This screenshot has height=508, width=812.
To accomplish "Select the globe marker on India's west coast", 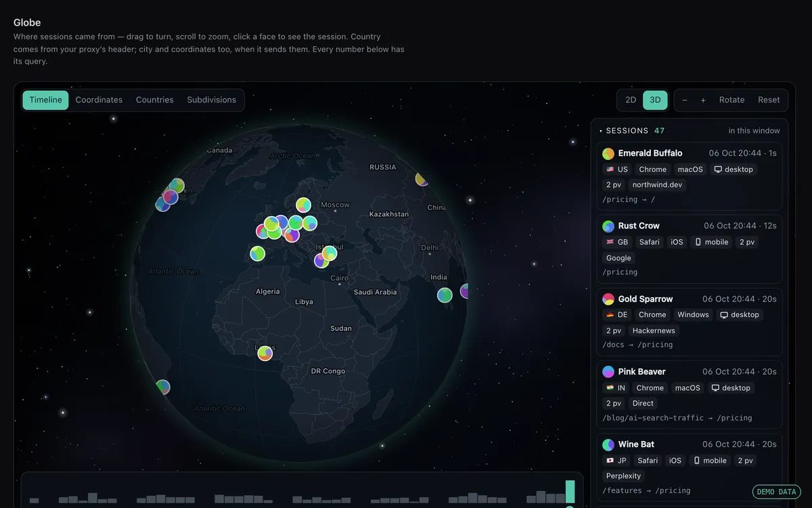I will click(445, 295).
